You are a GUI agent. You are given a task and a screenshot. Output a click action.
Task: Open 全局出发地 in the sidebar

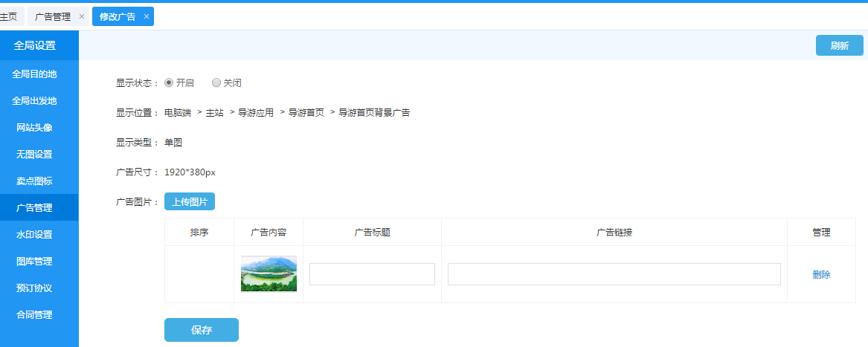click(x=34, y=101)
